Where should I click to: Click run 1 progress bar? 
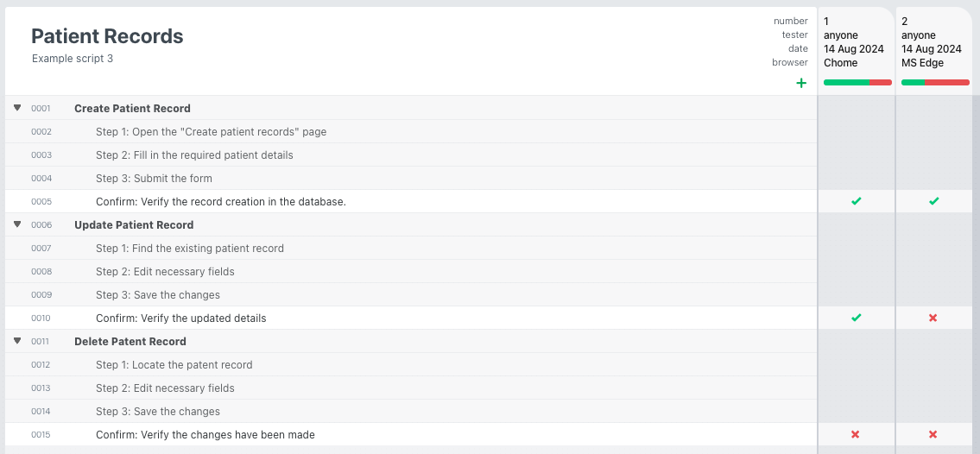coord(857,83)
